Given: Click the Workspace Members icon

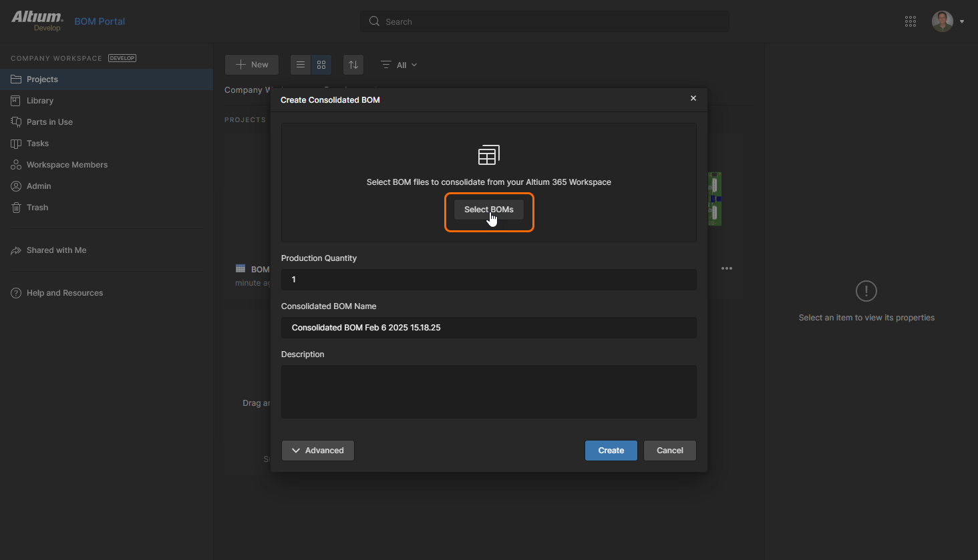Looking at the screenshot, I should click(x=16, y=165).
